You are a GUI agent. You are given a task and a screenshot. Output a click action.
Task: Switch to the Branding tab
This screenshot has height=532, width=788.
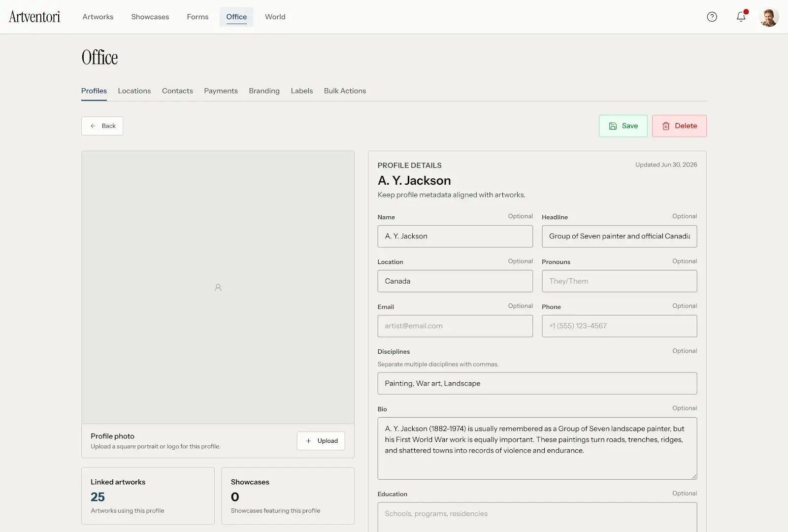point(264,91)
